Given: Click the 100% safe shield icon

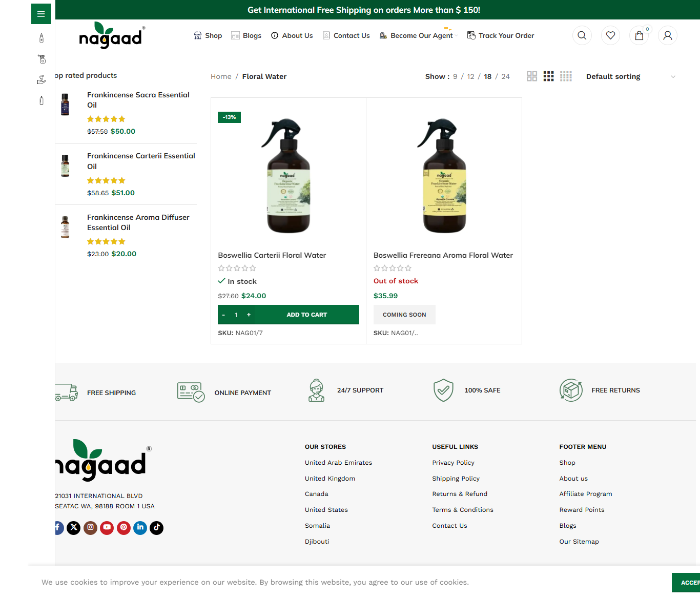Looking at the screenshot, I should [x=443, y=390].
